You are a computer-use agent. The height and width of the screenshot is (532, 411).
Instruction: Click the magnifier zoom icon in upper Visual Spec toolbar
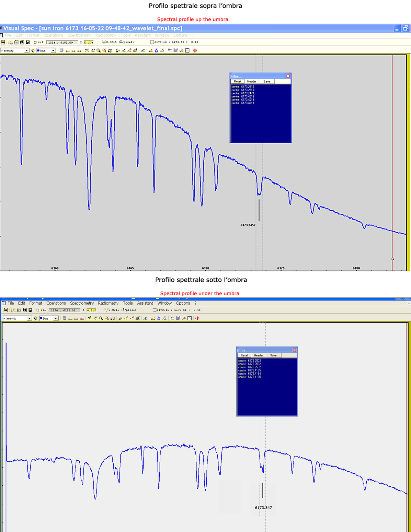coord(99,50)
